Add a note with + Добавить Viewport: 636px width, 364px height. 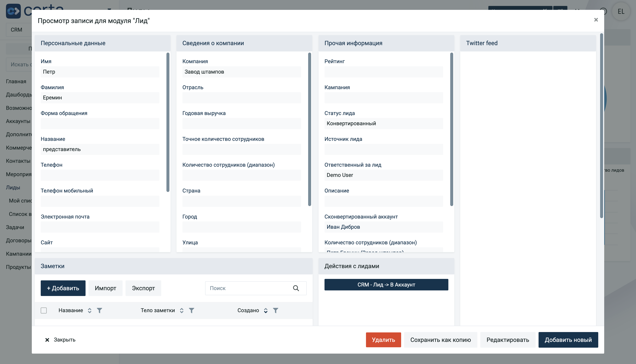pos(63,288)
